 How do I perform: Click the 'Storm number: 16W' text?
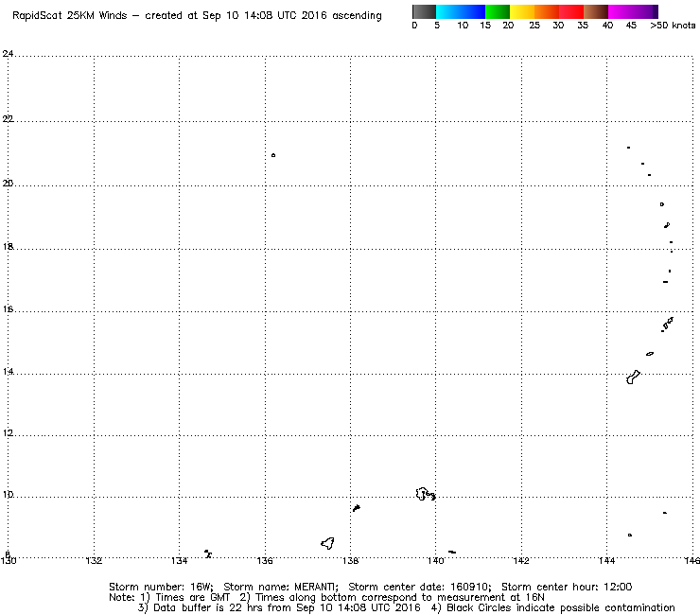tap(161, 587)
